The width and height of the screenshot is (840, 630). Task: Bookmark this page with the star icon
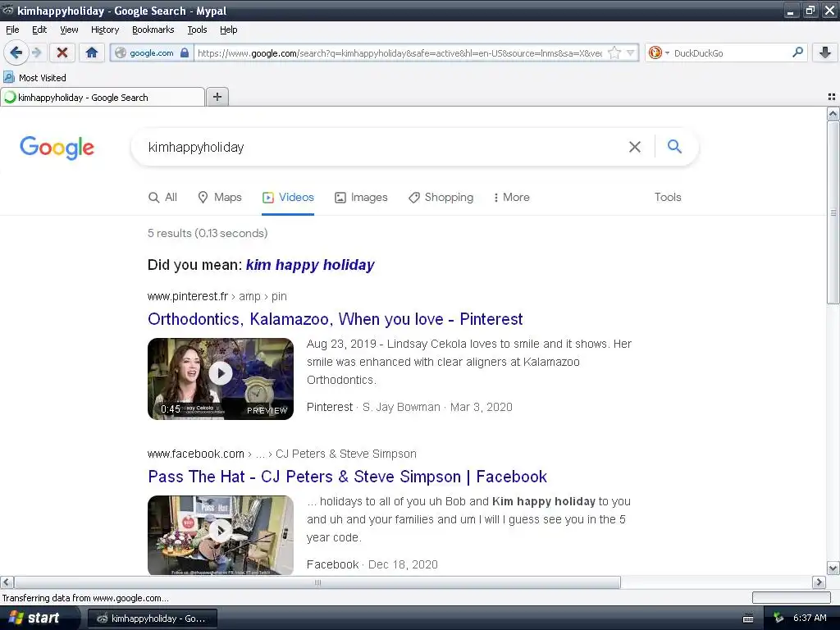coord(614,52)
